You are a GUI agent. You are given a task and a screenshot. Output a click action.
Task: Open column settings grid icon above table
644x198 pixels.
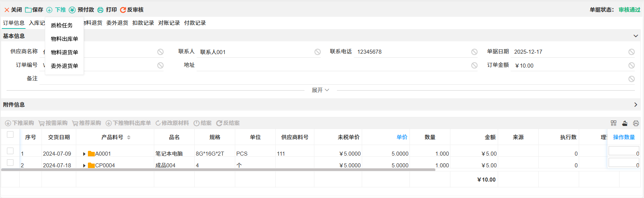click(x=614, y=123)
